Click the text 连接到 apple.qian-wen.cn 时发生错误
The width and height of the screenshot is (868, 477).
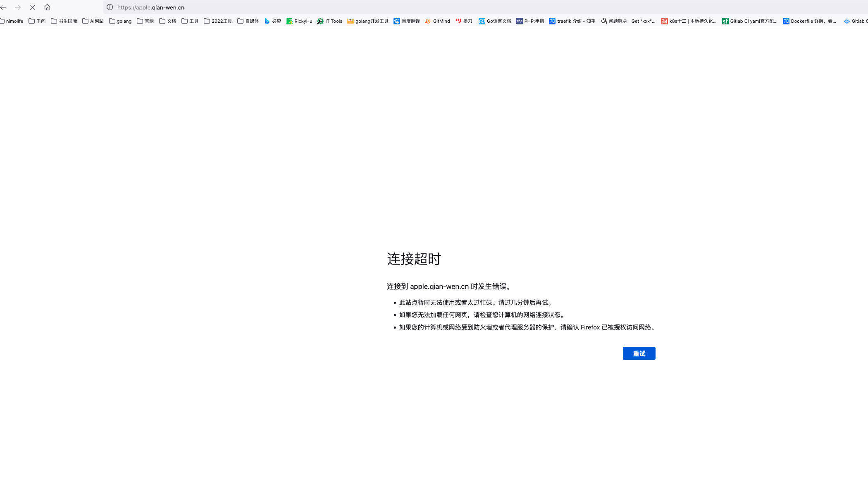pyautogui.click(x=450, y=286)
